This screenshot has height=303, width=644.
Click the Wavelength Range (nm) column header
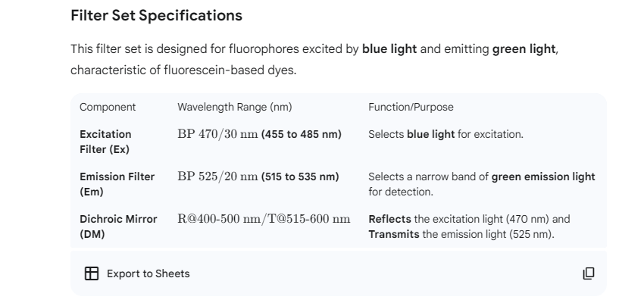pos(234,108)
